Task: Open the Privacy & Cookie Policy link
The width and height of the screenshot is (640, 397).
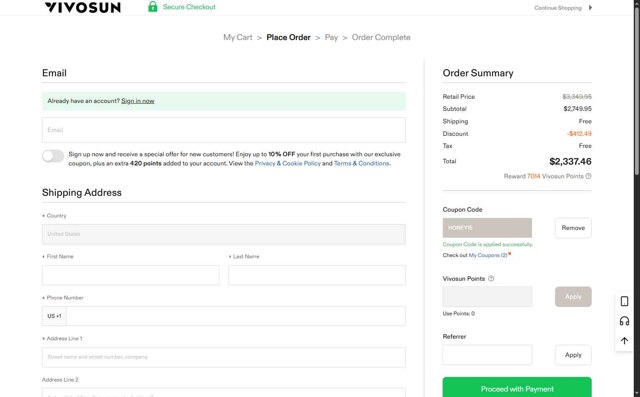Action: pyautogui.click(x=288, y=163)
